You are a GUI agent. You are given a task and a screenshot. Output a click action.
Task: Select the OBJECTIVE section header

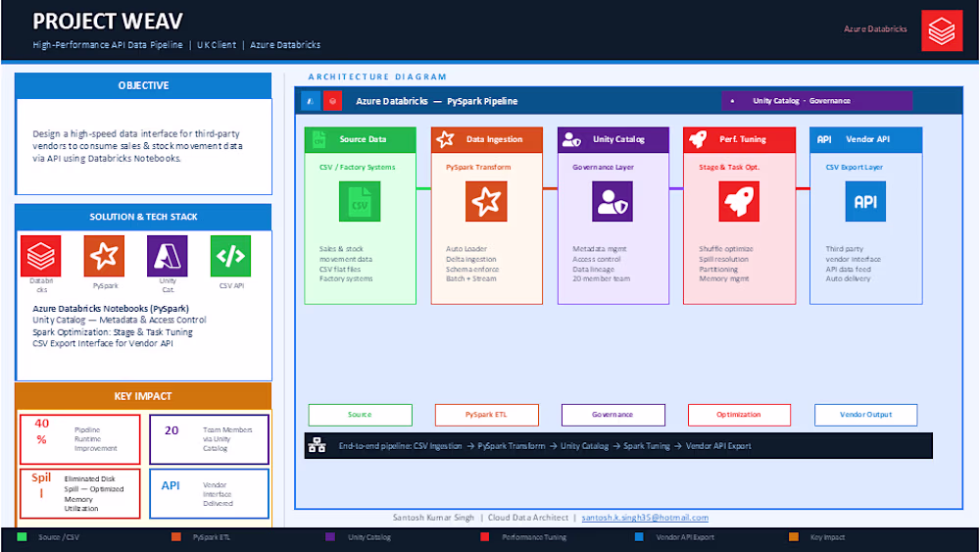coord(143,85)
